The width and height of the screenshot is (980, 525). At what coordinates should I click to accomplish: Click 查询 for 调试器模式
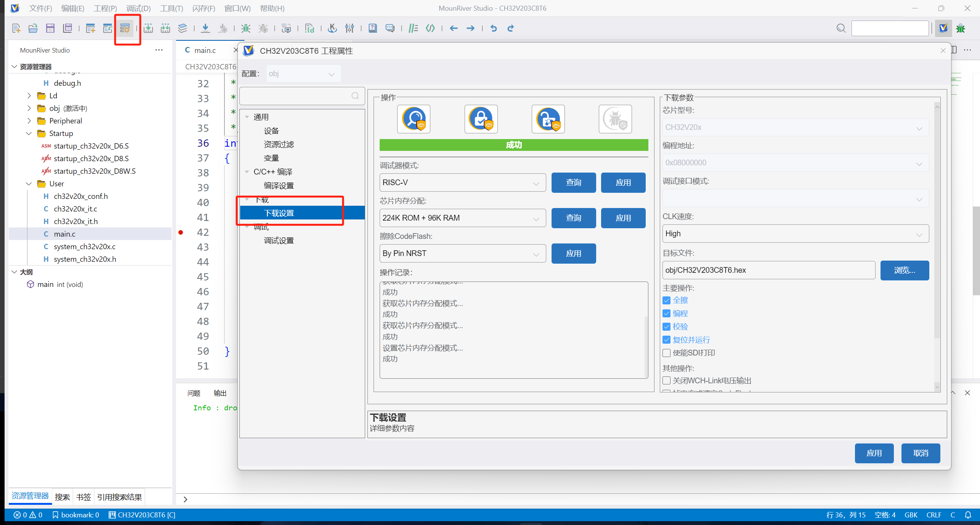(x=574, y=182)
